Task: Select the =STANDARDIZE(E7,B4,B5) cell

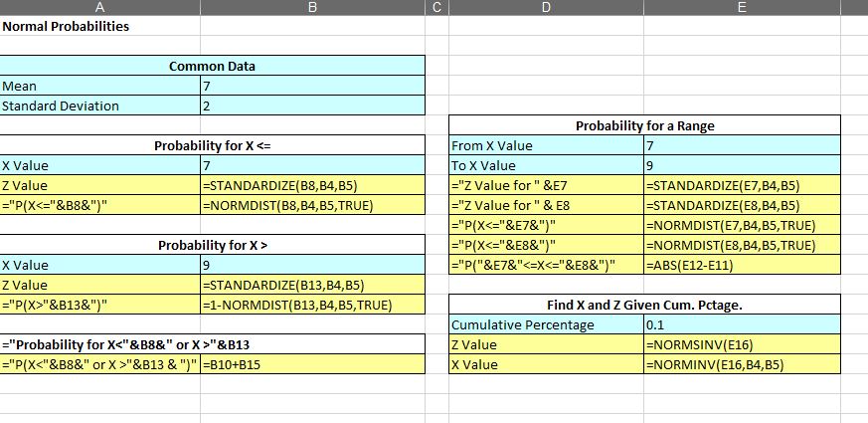Action: click(743, 185)
